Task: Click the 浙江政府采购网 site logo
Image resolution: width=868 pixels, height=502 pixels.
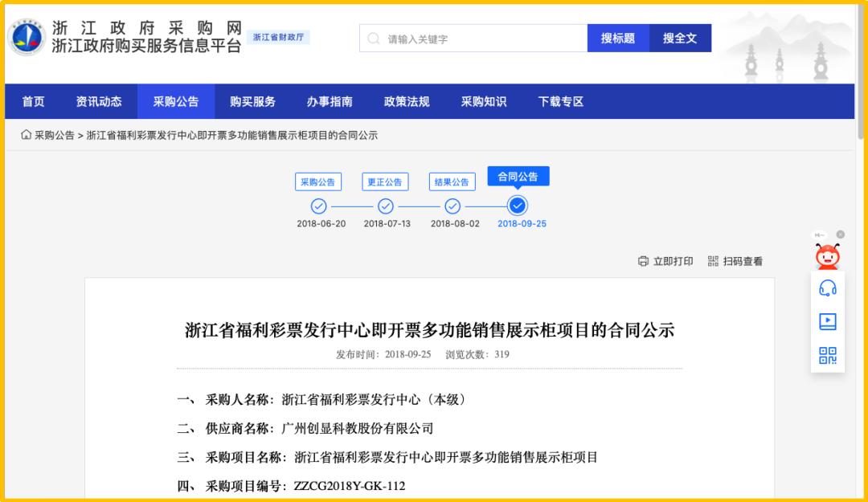Action: point(27,37)
